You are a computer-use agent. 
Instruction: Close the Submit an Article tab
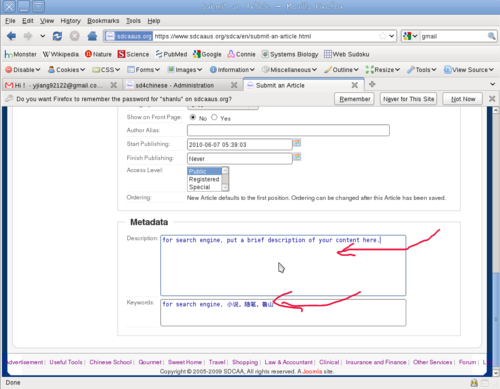[355, 85]
